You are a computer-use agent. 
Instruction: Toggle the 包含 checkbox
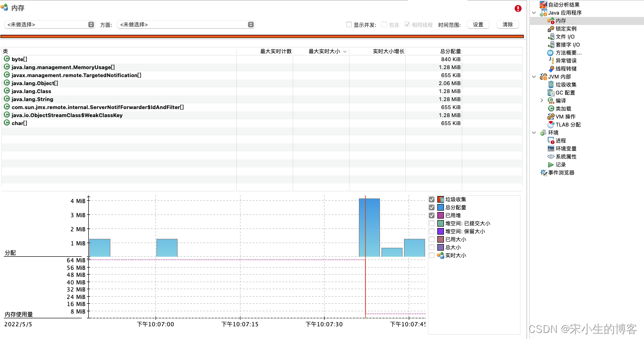(x=384, y=24)
